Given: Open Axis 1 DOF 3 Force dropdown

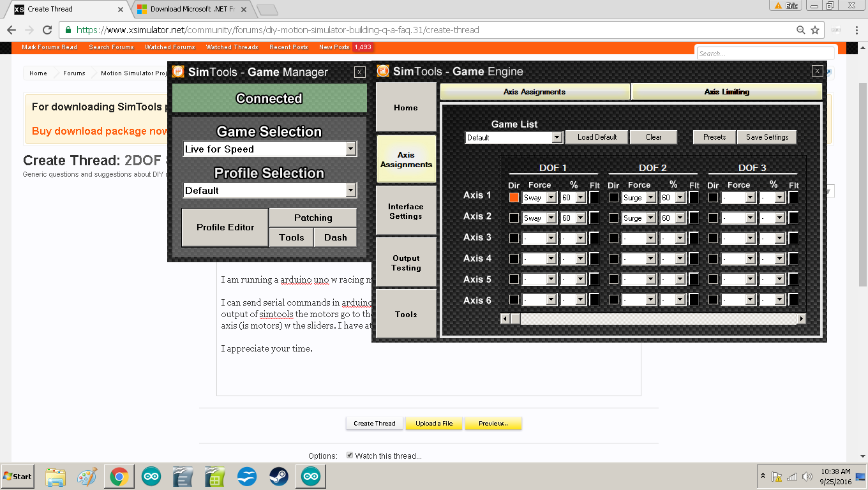Looking at the screenshot, I should (x=750, y=198).
